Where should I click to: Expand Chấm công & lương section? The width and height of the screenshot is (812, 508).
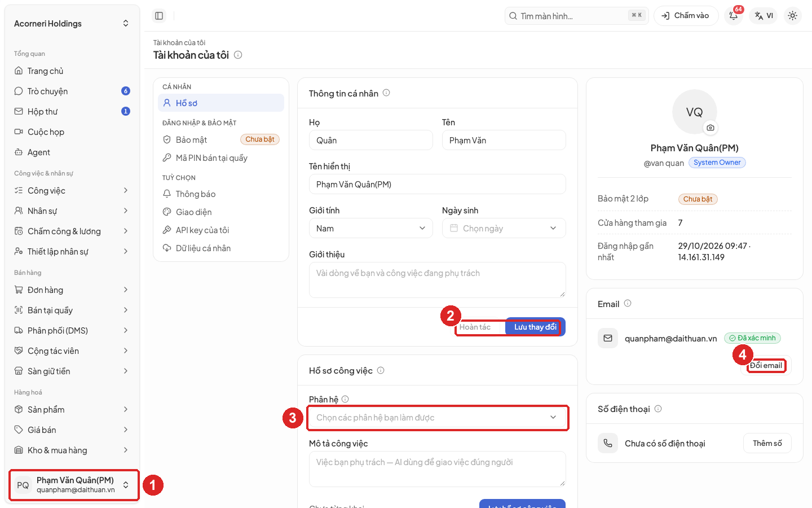(x=72, y=231)
